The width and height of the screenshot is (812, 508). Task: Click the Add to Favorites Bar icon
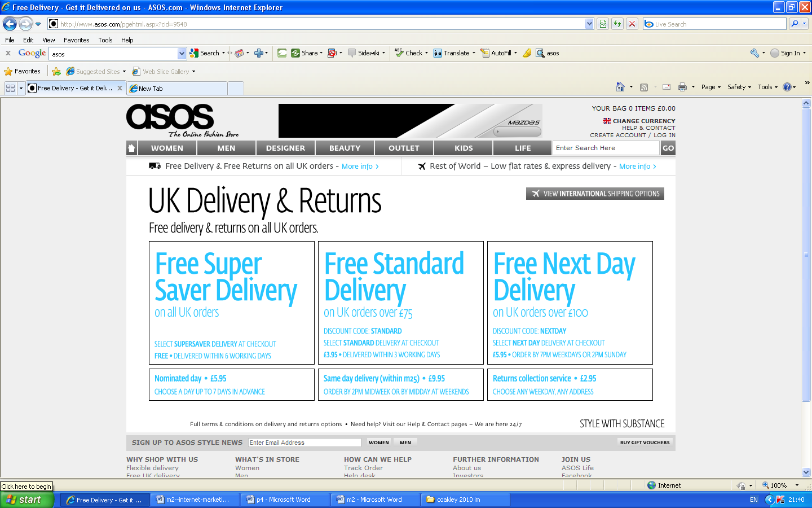coord(56,71)
